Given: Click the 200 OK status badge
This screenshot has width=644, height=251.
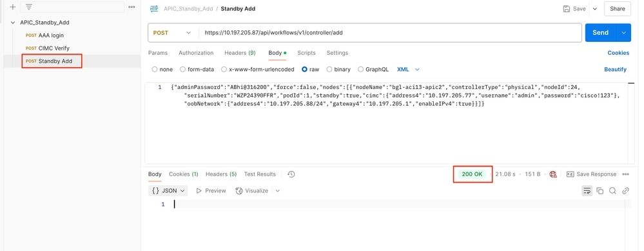Looking at the screenshot, I should coord(472,174).
